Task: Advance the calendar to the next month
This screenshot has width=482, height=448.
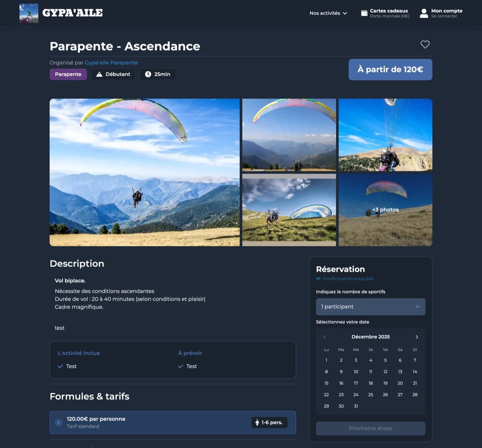Action: coord(417,337)
